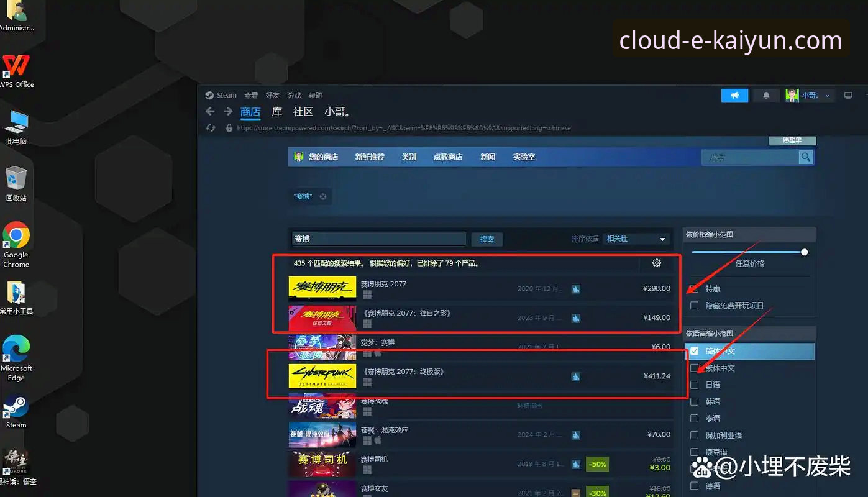
Task: Uncheck the 简体中文 language filter
Action: 694,352
